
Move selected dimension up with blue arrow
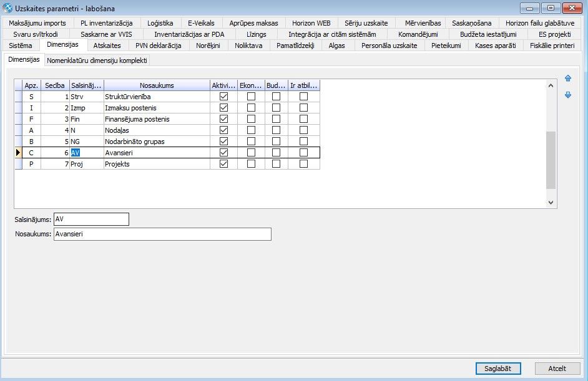(568, 78)
